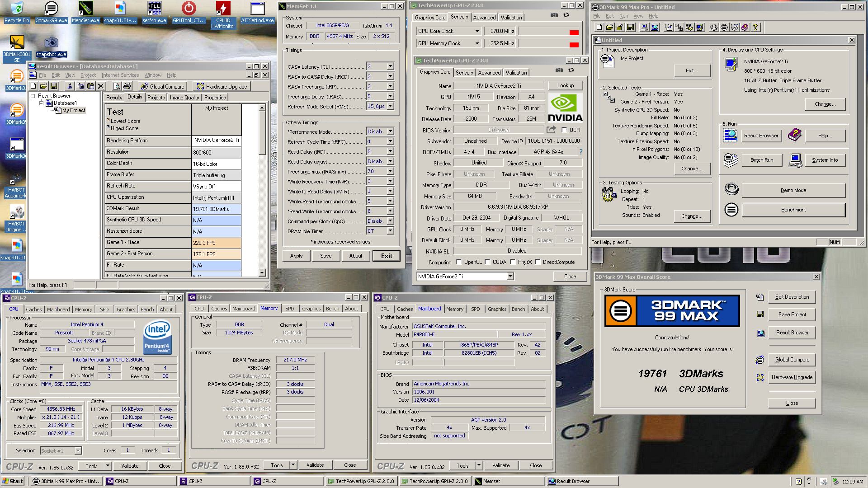Toggle the CUDA checkbox in GPU-Z
Viewport: 868px width, 488px height.
pos(488,262)
